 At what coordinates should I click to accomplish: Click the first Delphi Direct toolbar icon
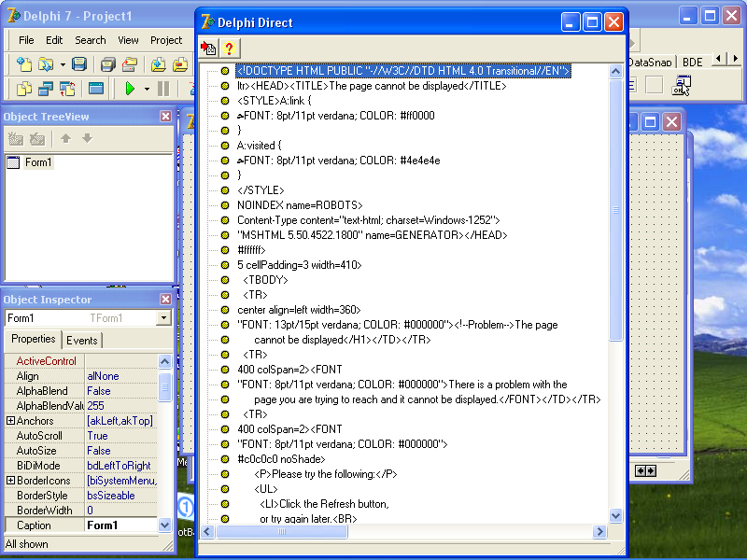208,49
